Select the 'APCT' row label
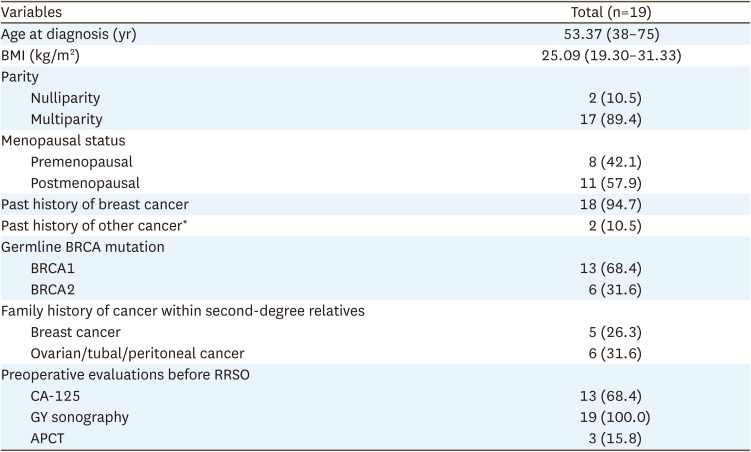 click(49, 436)
